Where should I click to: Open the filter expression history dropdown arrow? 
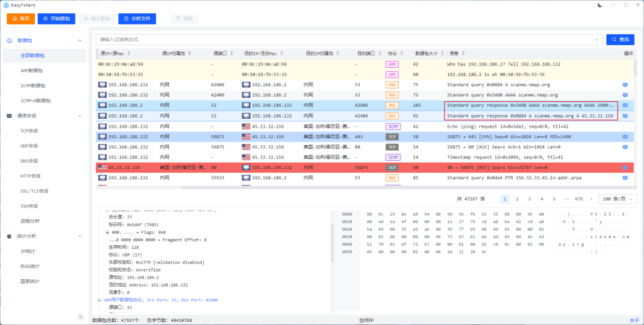click(597, 40)
